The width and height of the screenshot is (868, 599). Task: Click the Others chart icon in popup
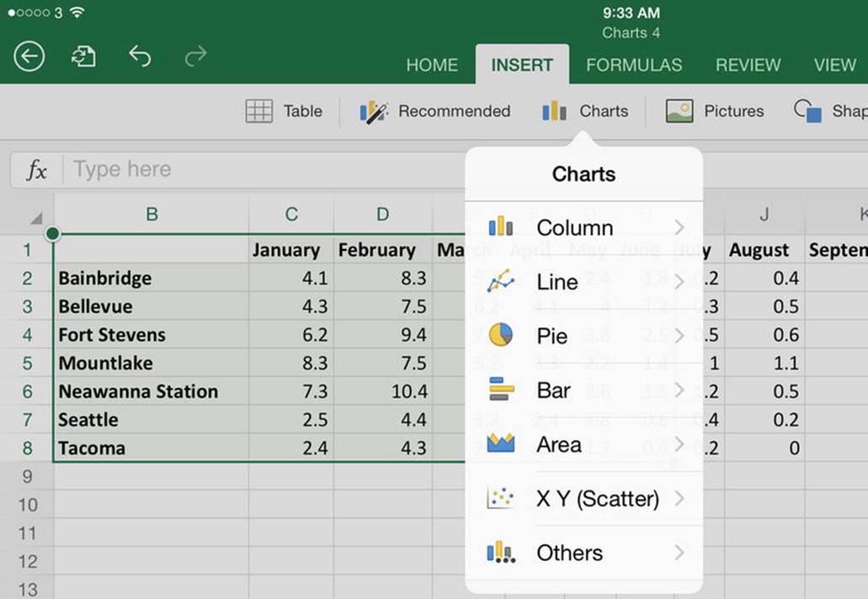point(501,552)
